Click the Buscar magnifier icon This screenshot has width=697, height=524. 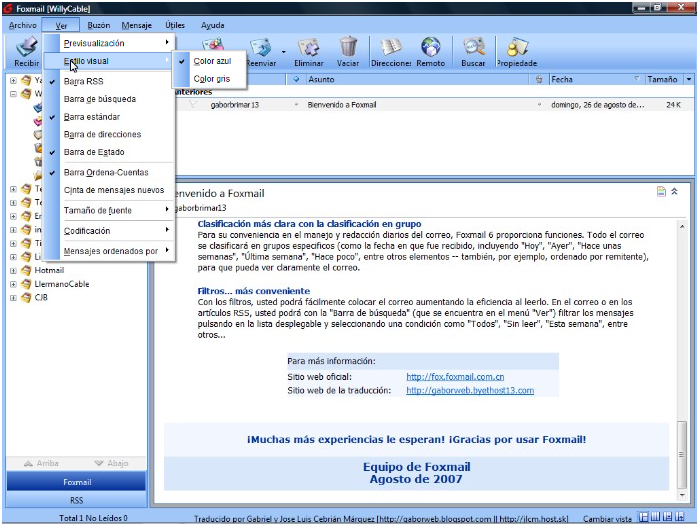click(473, 47)
